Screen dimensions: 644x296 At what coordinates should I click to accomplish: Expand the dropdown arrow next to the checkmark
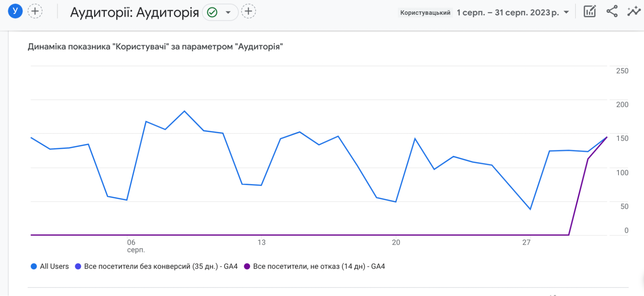click(228, 13)
